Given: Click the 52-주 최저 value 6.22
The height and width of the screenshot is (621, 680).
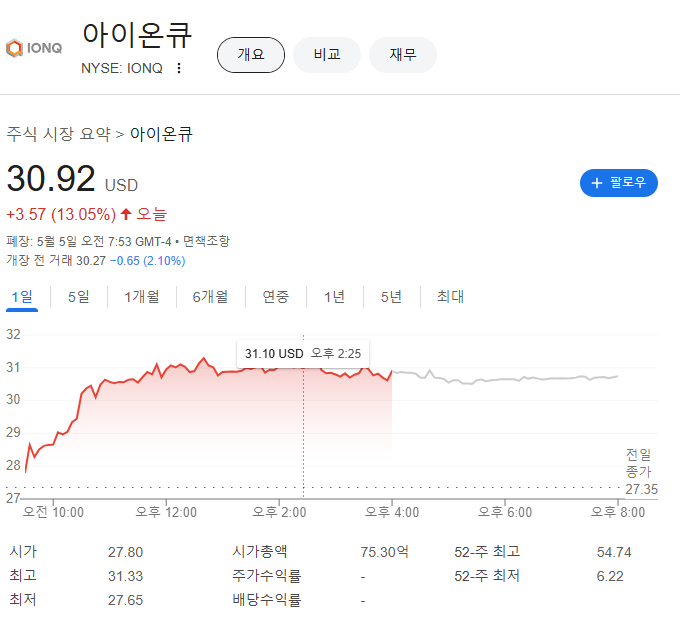Looking at the screenshot, I should (610, 576).
